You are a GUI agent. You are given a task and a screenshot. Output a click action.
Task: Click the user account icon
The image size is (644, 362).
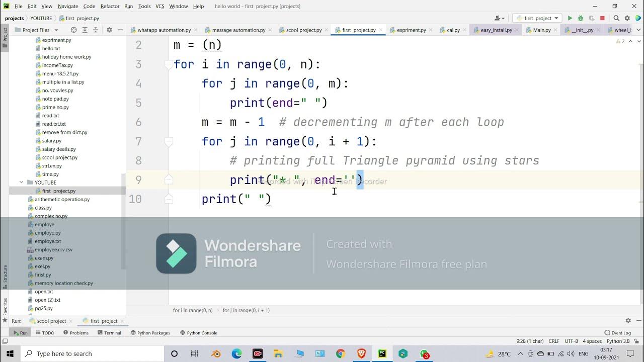click(499, 18)
